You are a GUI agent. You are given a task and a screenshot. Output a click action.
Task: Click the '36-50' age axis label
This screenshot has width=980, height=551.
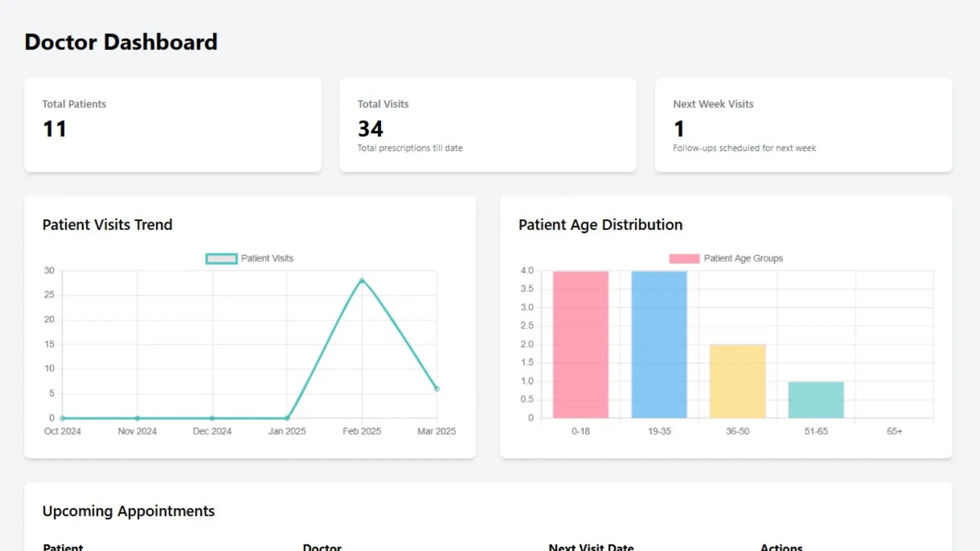pyautogui.click(x=738, y=431)
